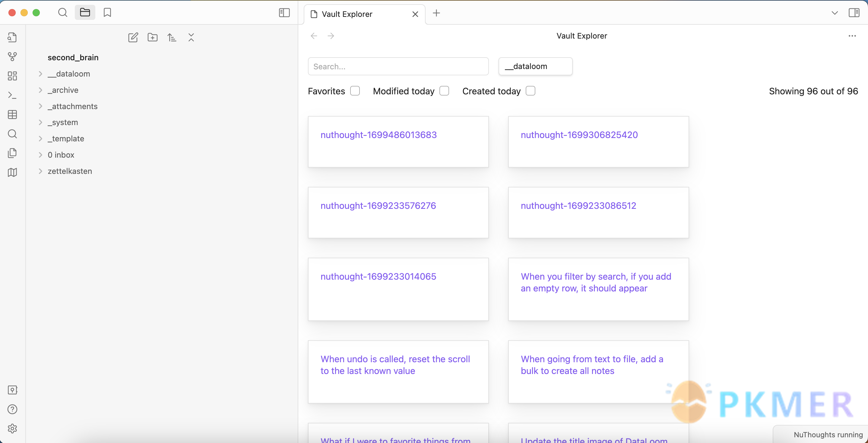
Task: Open note nuthought-1699233576276
Action: [x=378, y=206]
